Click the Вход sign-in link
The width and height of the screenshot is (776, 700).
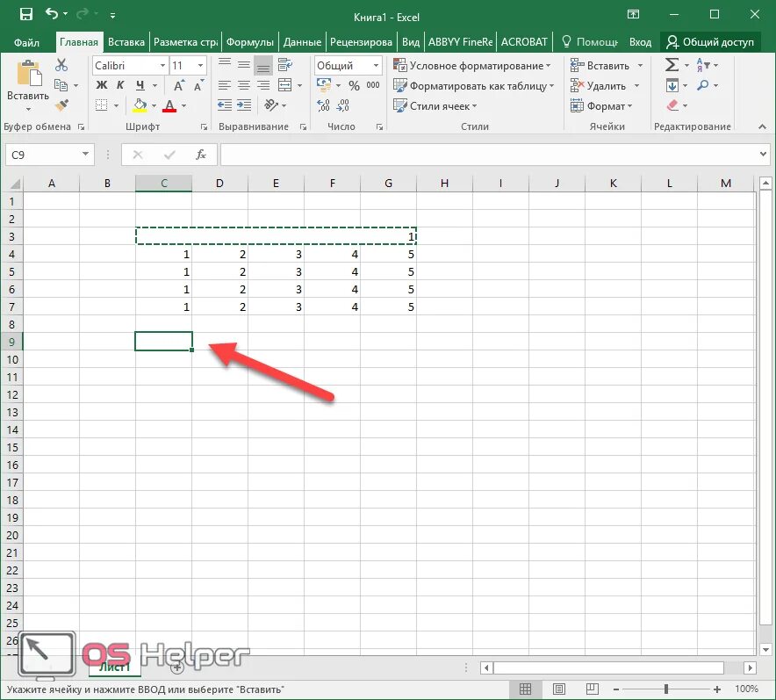point(640,42)
